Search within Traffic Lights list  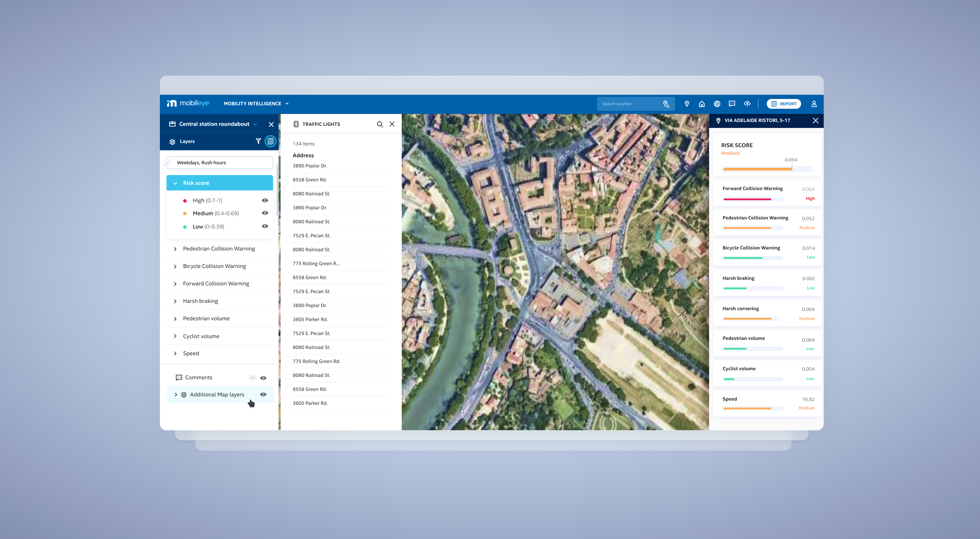(380, 125)
